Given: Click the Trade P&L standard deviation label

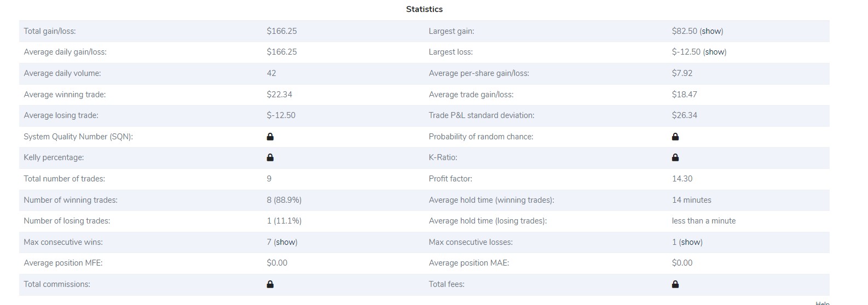Looking at the screenshot, I should click(x=482, y=115).
